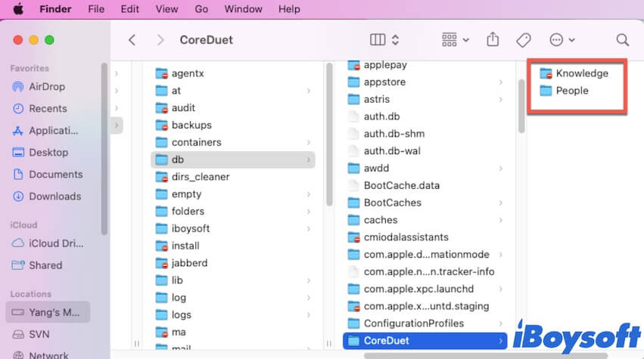This screenshot has height=359, width=644.
Task: Open the group-by grid dropdown
Action: coord(455,40)
